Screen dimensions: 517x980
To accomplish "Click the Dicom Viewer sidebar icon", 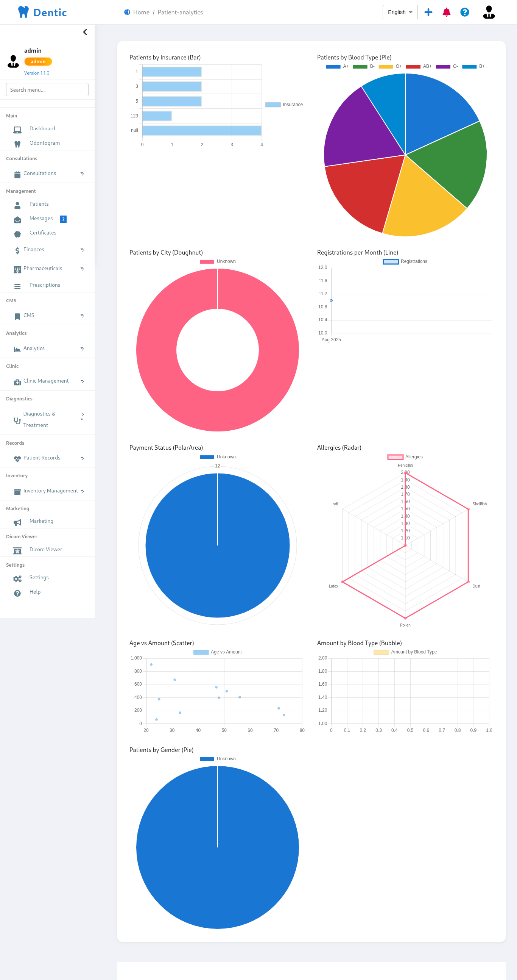I will click(x=17, y=550).
